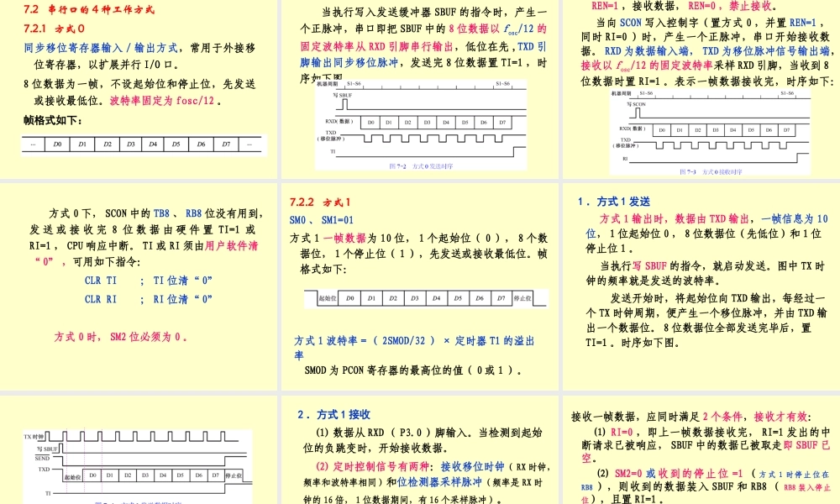Click the code line CLR TI
Image resolution: width=840 pixels, height=504 pixels.
[x=101, y=280]
